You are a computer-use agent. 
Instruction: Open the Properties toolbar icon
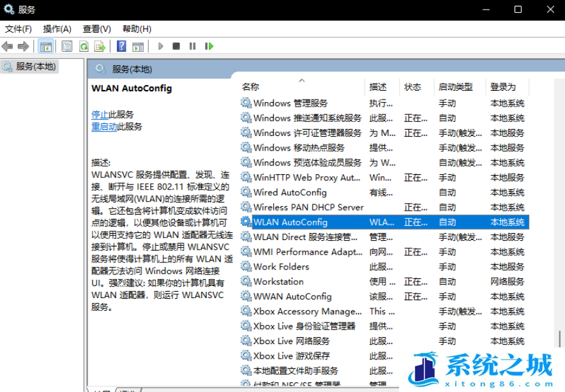[x=67, y=47]
